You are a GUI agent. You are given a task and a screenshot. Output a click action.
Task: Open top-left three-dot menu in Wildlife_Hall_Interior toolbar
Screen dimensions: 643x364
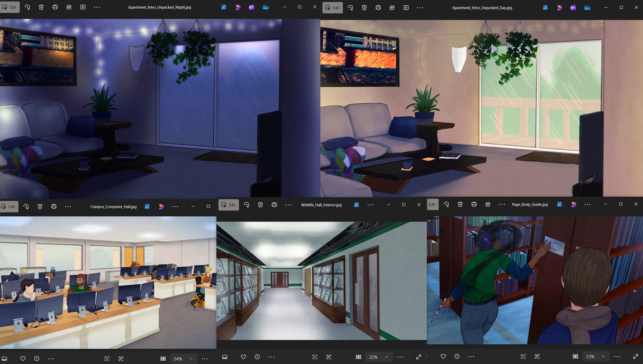pyautogui.click(x=288, y=205)
